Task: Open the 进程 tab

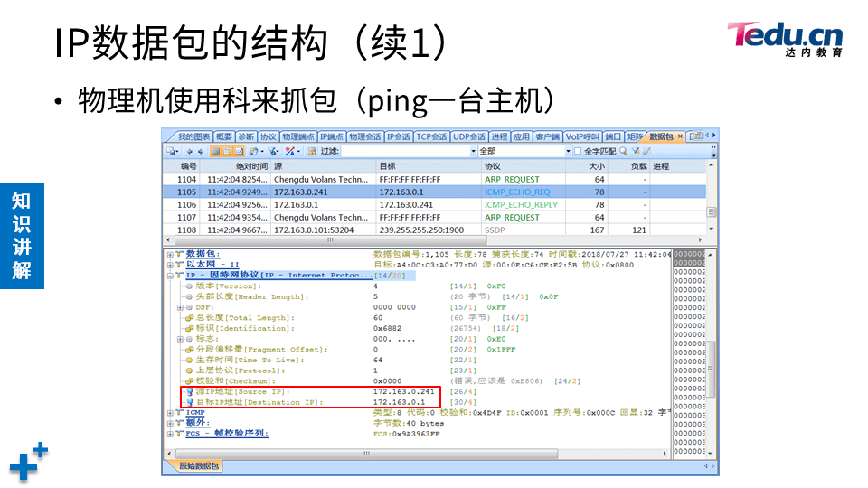Action: (x=499, y=136)
